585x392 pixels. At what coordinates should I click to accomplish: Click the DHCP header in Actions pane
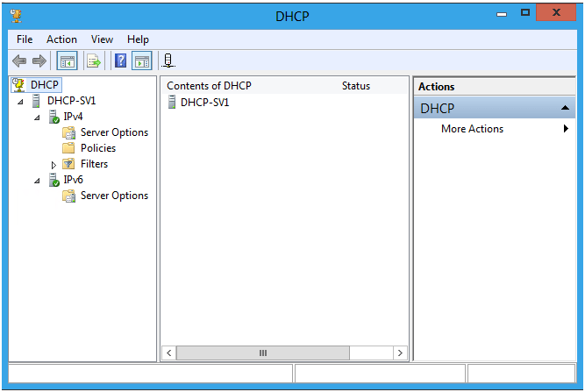point(495,108)
